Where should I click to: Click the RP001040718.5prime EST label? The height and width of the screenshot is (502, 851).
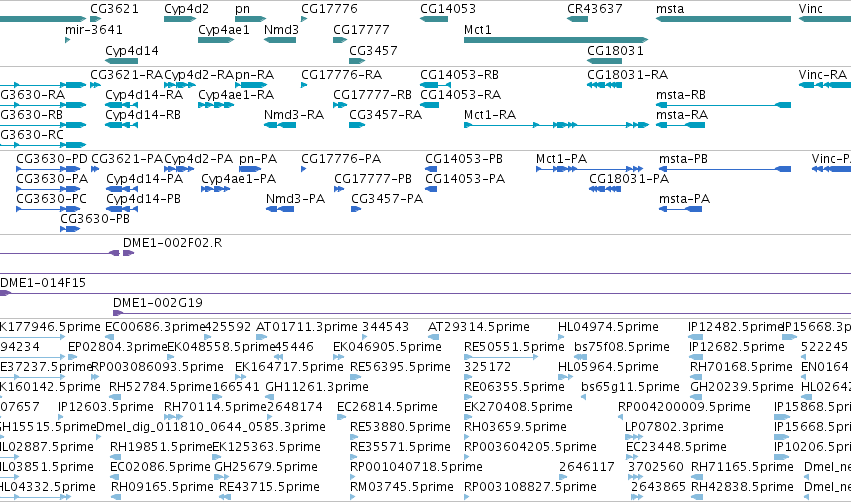(416, 467)
